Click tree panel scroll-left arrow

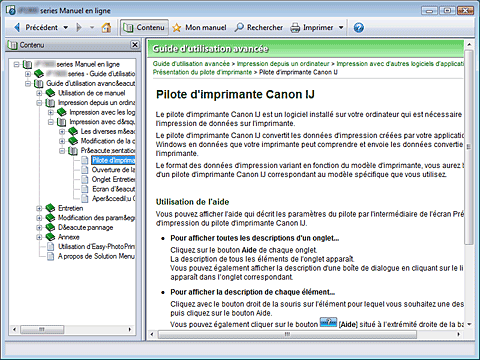point(14,329)
